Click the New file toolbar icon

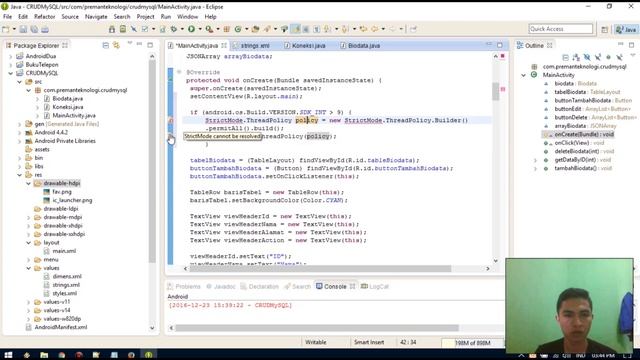(x=6, y=29)
